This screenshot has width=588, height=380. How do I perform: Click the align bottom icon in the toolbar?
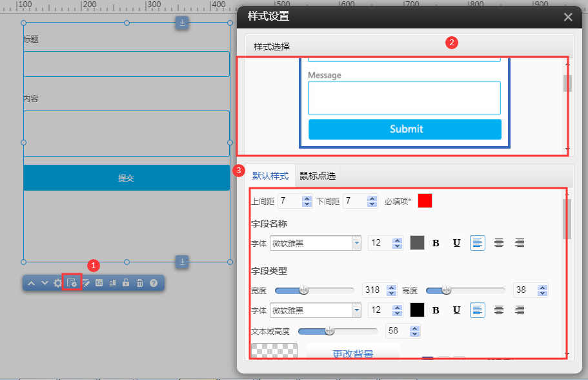coord(113,283)
